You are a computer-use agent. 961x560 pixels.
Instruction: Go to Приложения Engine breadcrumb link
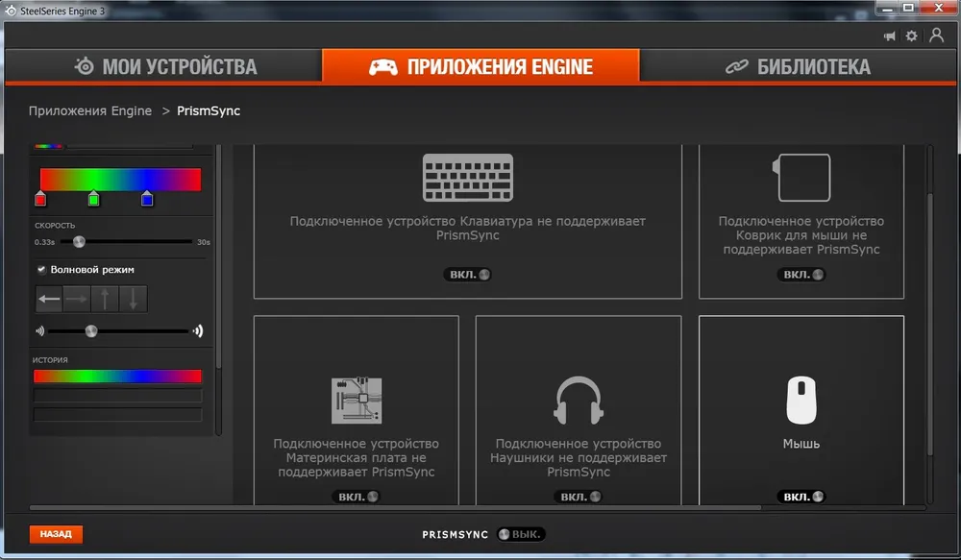(90, 110)
